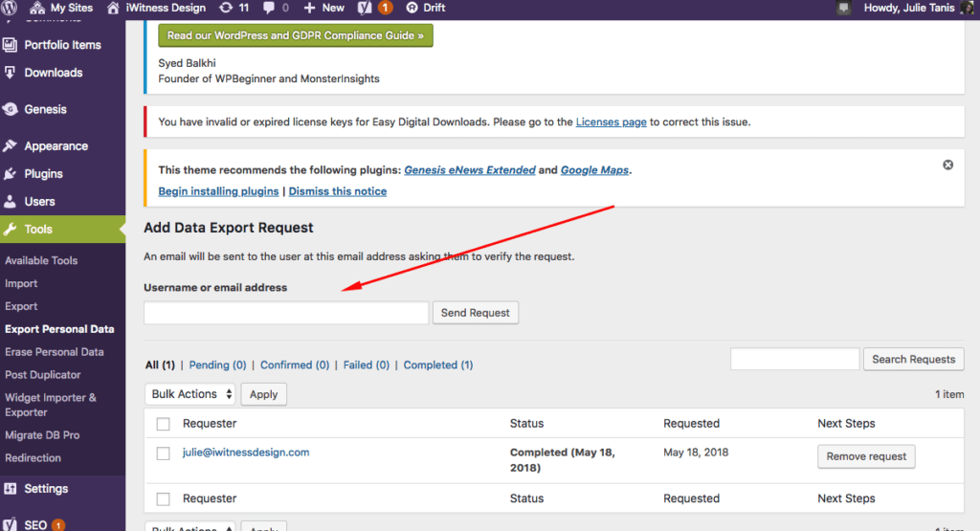
Task: Focus the Username or email address field
Action: click(x=286, y=312)
